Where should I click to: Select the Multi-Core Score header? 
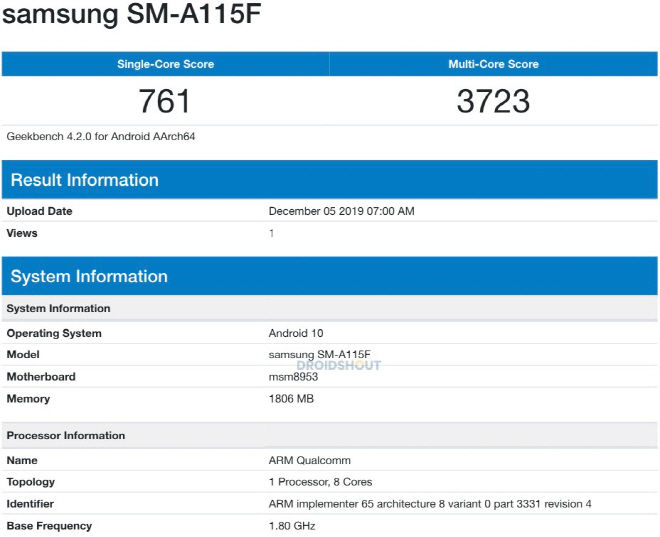[493, 64]
